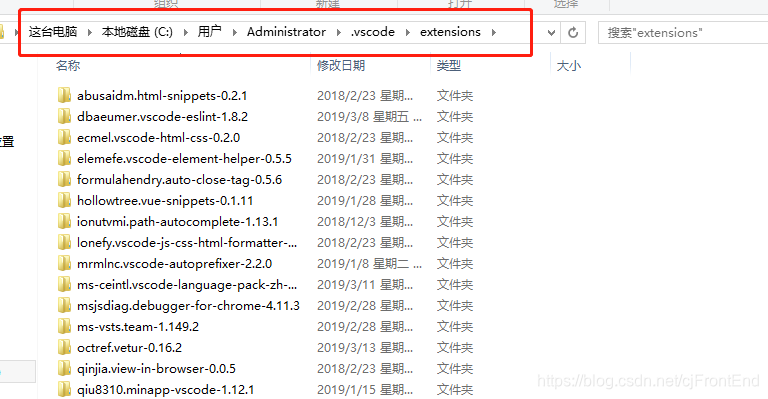Select formulahendry.auto-close-tag-0.5.6 folder name

180,180
